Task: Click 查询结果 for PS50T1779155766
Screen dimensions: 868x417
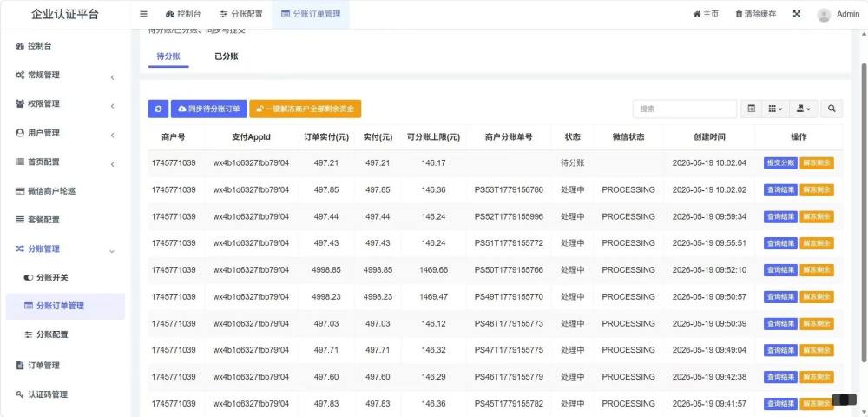Action: tap(780, 270)
